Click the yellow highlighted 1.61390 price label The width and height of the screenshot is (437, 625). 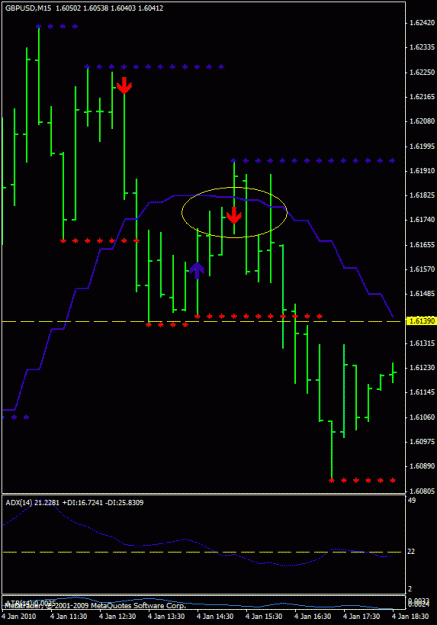pos(422,321)
